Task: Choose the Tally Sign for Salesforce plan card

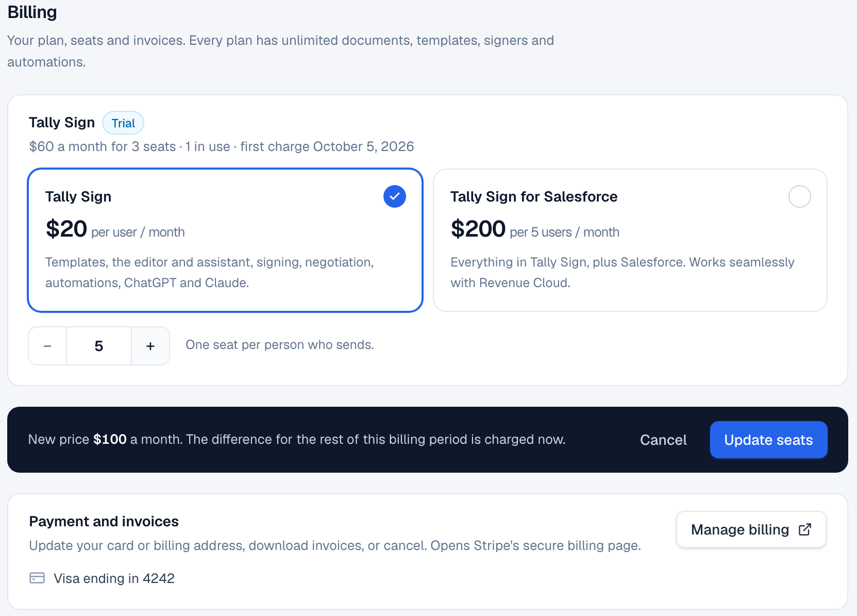Action: pyautogui.click(x=630, y=240)
